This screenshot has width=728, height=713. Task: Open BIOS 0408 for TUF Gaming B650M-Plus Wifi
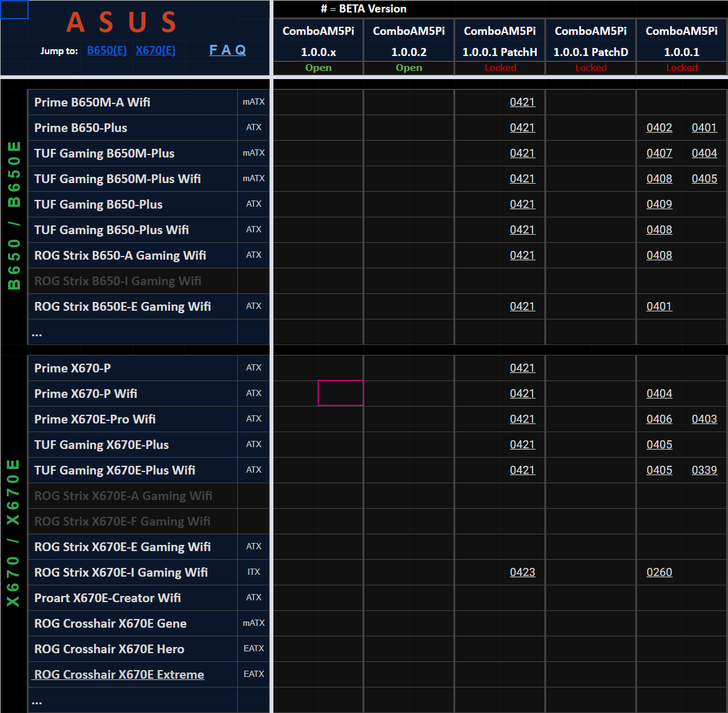coord(659,179)
